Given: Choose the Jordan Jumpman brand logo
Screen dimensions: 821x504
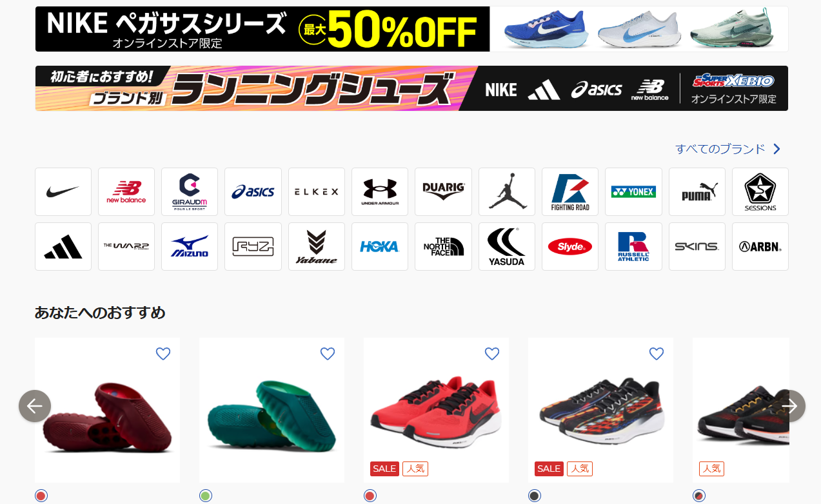Looking at the screenshot, I should pyautogui.click(x=507, y=191).
